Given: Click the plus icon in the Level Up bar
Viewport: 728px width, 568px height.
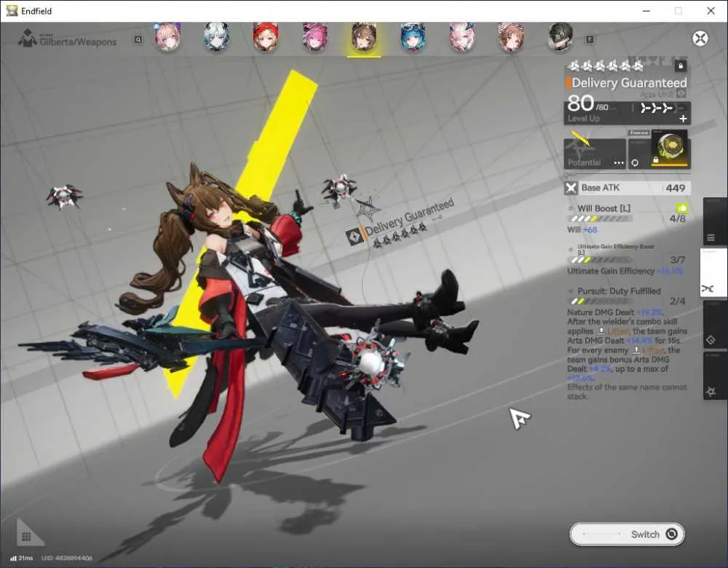Looking at the screenshot, I should tap(683, 119).
